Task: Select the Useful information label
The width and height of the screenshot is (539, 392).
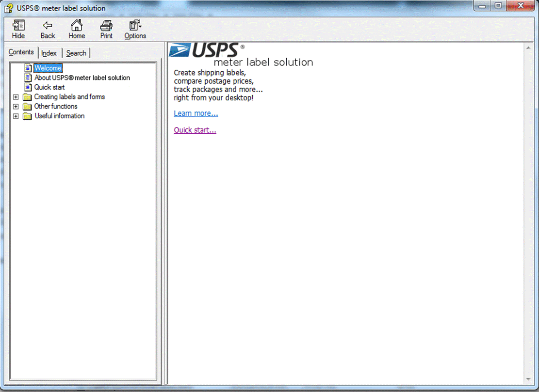Action: [60, 116]
